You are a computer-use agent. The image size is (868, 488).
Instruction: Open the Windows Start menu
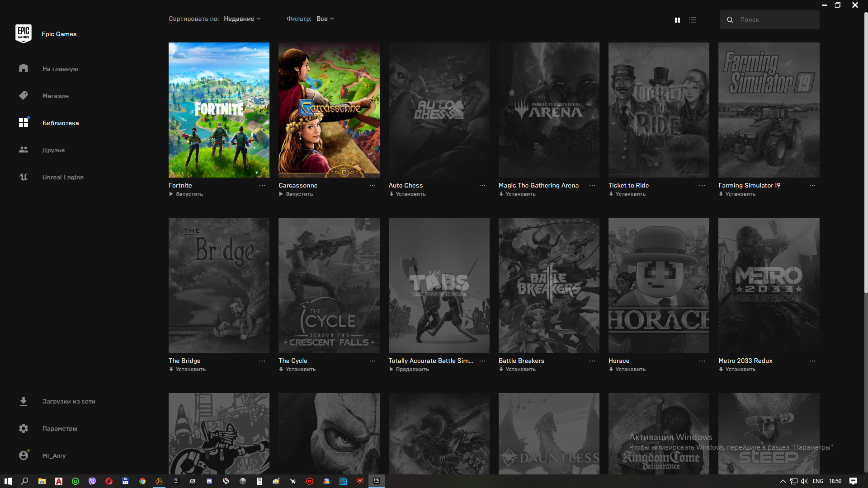[x=8, y=481]
